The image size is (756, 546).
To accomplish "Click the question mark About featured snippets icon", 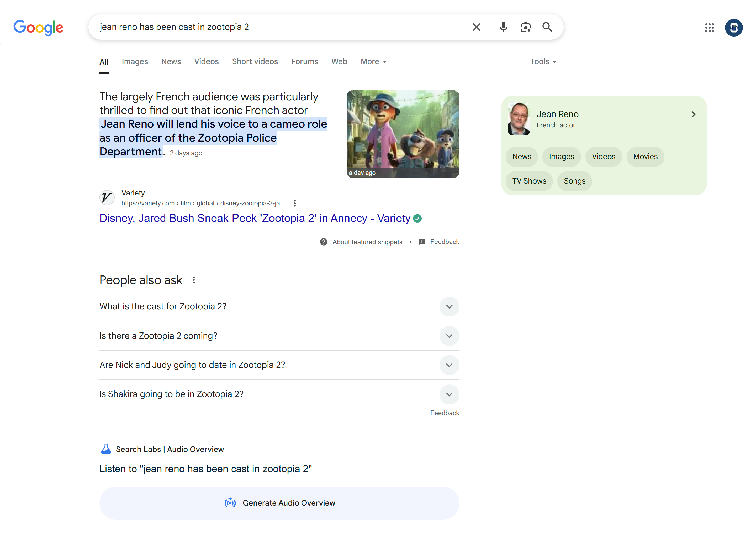I will 323,242.
